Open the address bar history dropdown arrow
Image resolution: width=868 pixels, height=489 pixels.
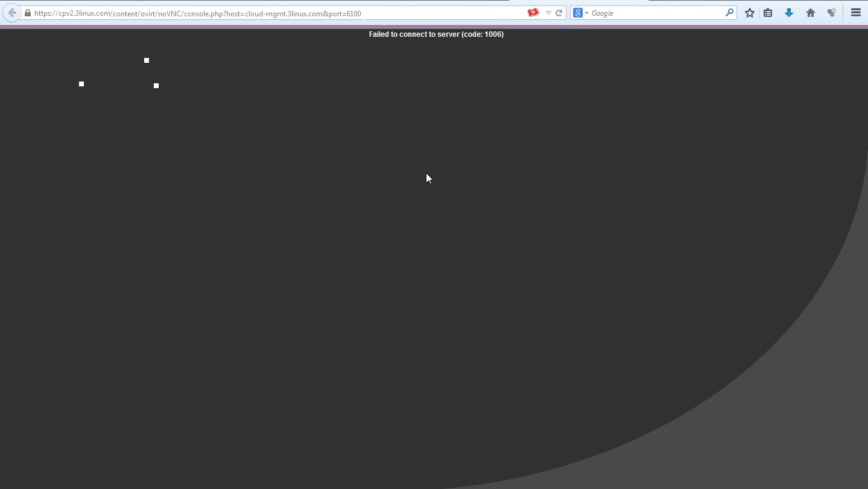(548, 13)
